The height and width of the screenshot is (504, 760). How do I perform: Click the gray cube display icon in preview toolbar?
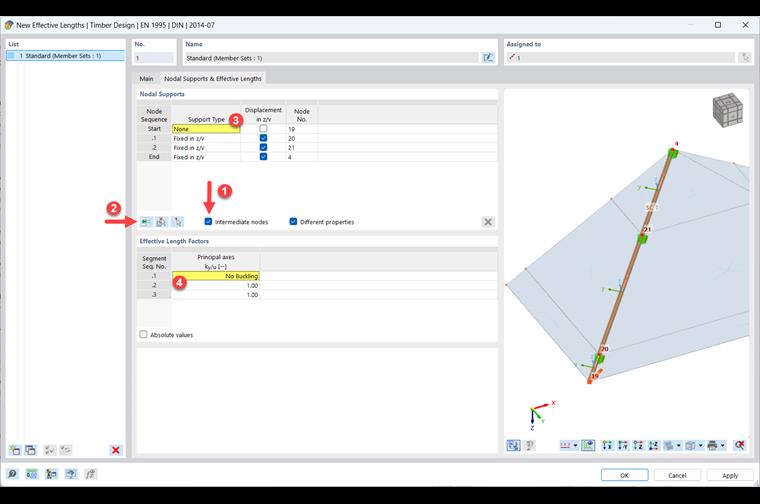(691, 445)
